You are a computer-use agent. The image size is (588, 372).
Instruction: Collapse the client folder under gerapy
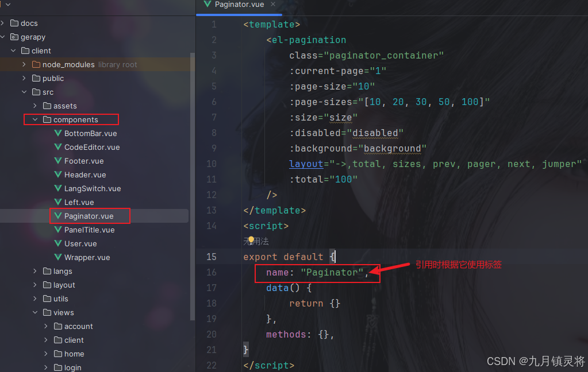click(x=13, y=51)
